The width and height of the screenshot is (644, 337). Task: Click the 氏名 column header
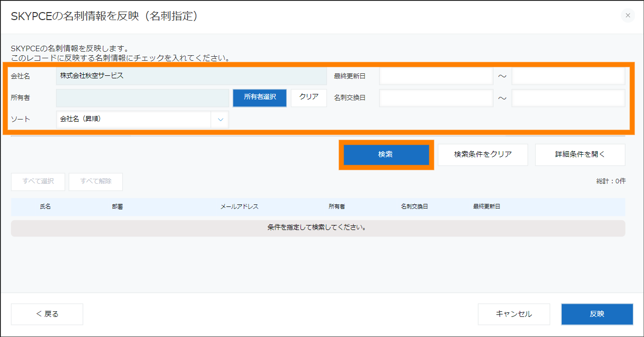[45, 207]
